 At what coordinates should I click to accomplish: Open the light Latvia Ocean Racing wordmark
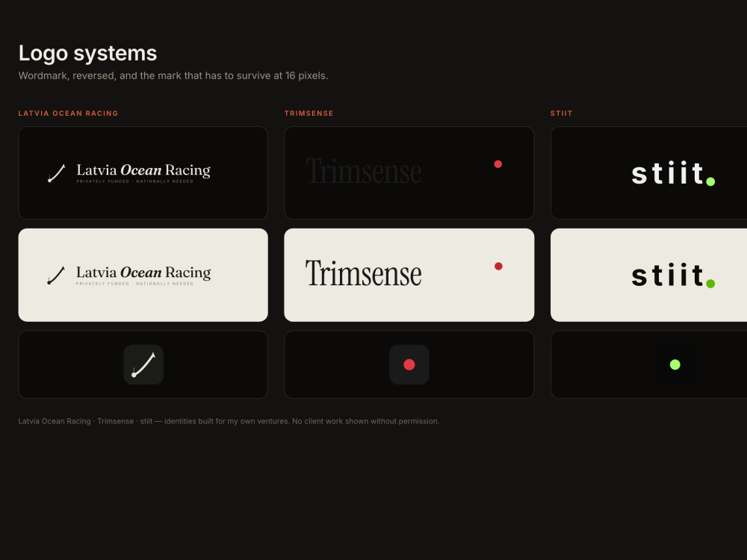click(x=143, y=273)
